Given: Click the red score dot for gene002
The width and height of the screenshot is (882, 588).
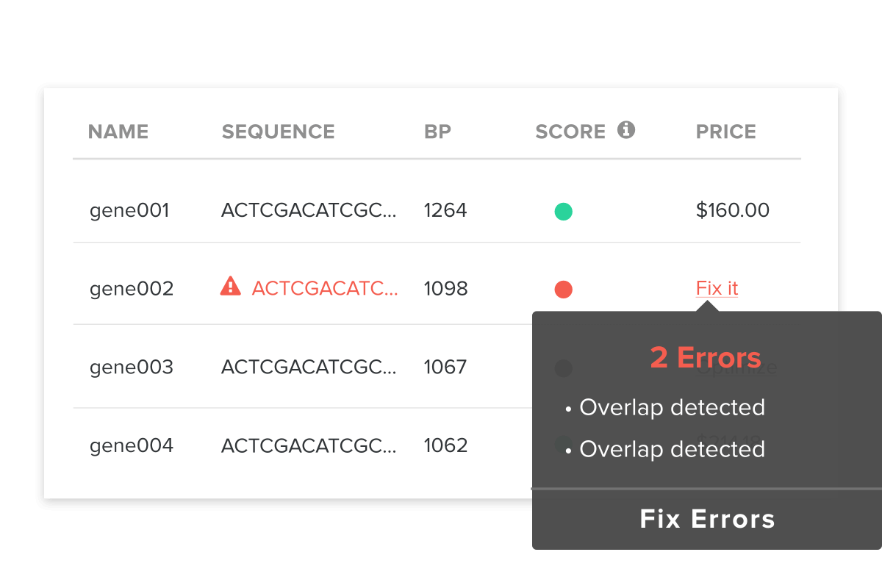Looking at the screenshot, I should coord(563,289).
